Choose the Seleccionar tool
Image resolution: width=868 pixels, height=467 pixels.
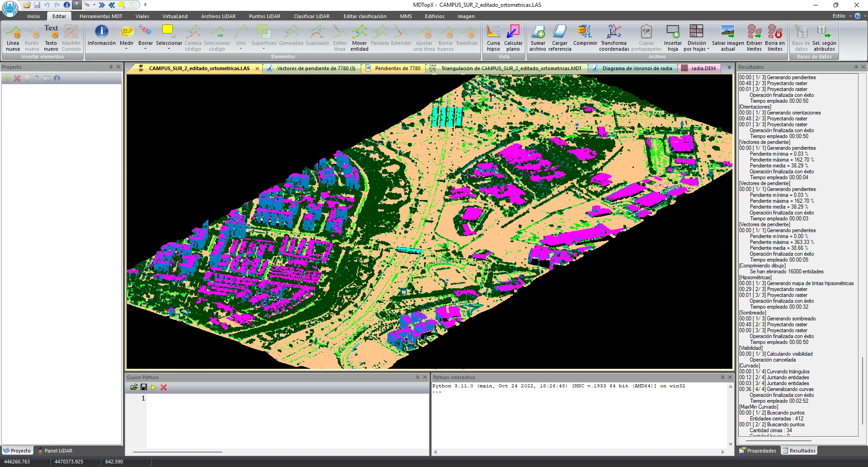tap(169, 35)
